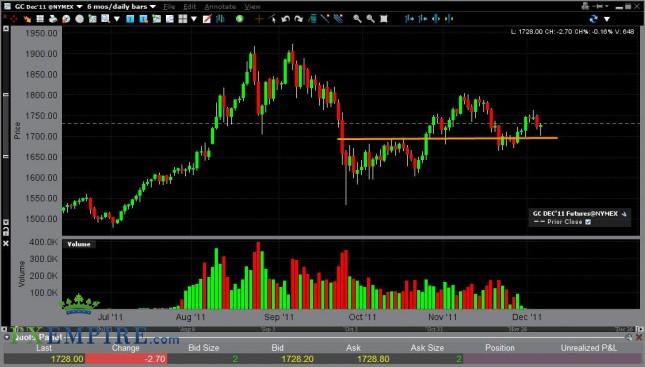Click the orange arrow icon in toolbar
645x367 pixels.
pos(27,19)
